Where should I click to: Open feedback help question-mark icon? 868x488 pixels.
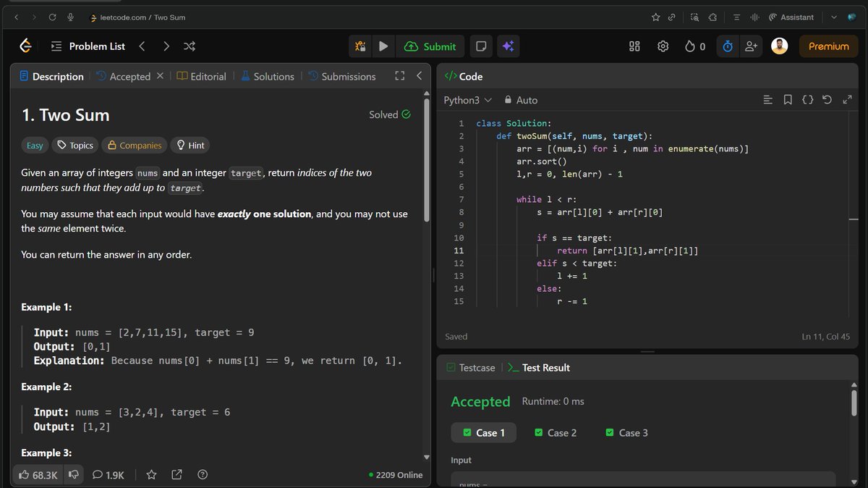pos(203,475)
